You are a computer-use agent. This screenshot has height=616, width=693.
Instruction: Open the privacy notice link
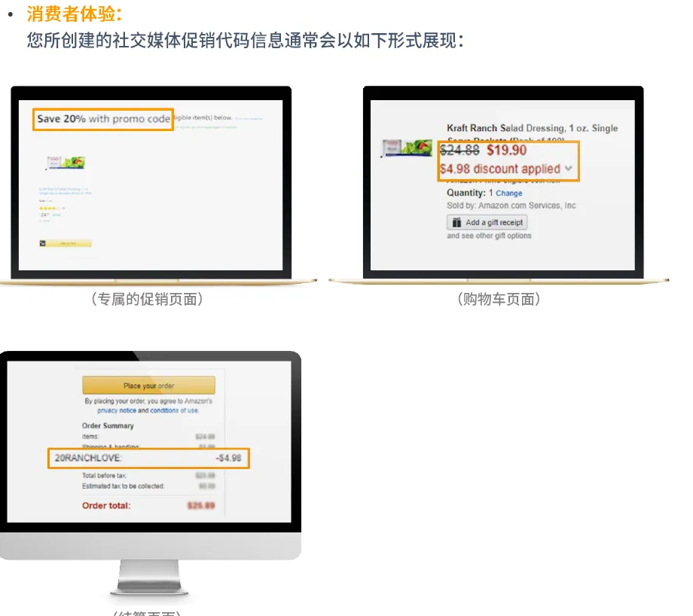pyautogui.click(x=117, y=410)
